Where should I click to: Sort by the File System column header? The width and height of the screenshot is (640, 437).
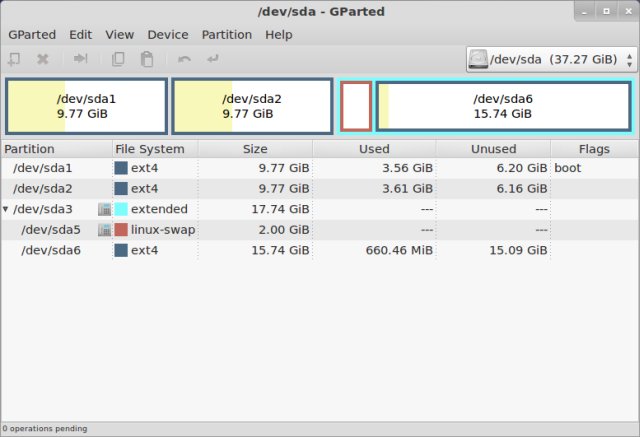[x=155, y=149]
